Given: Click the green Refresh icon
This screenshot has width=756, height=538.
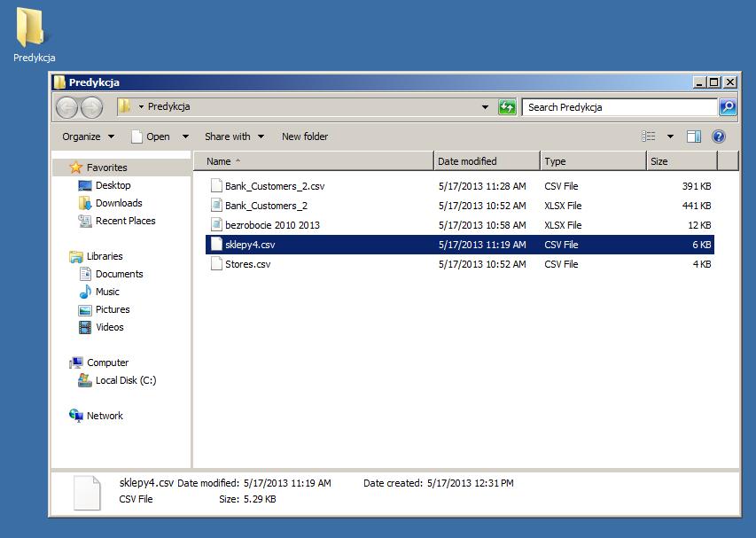Looking at the screenshot, I should 507,107.
